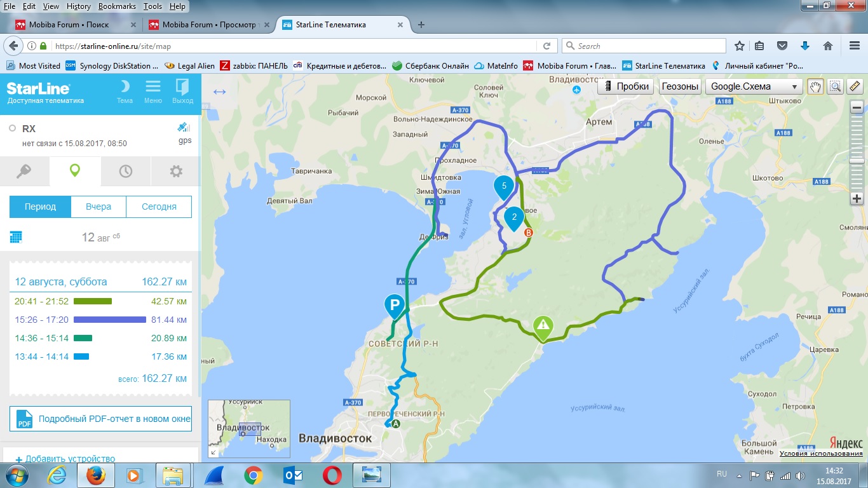This screenshot has width=868, height=488.
Task: Click the calendar date picker icon
Action: tap(17, 238)
